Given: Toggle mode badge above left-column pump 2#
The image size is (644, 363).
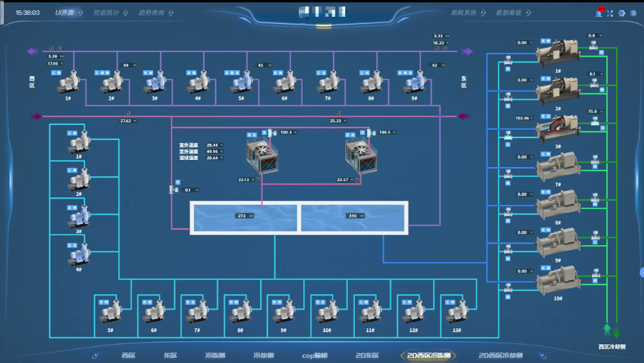Looking at the screenshot, I should pyautogui.click(x=72, y=170).
